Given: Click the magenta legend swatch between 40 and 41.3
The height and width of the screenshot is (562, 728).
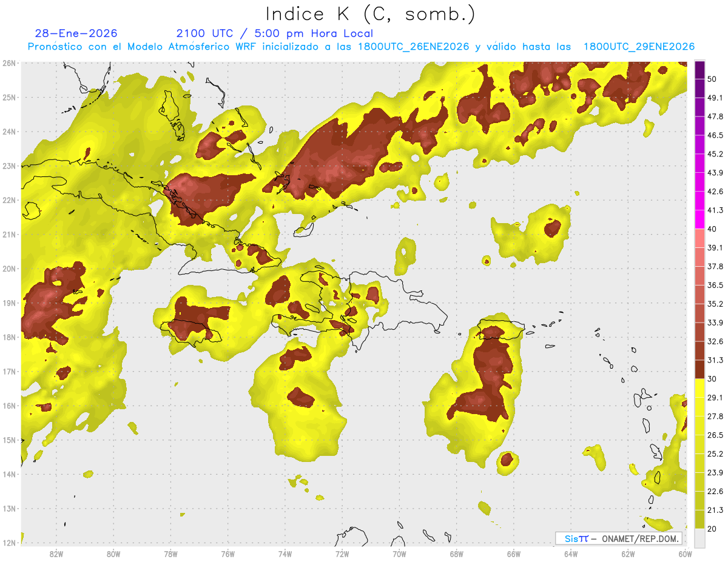Looking at the screenshot, I should [x=699, y=219].
